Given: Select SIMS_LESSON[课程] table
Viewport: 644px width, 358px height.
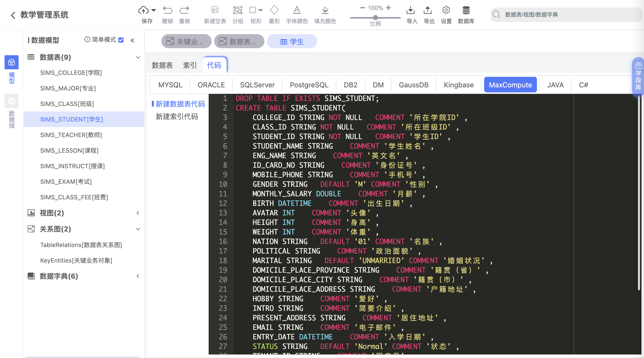Looking at the screenshot, I should tap(69, 151).
